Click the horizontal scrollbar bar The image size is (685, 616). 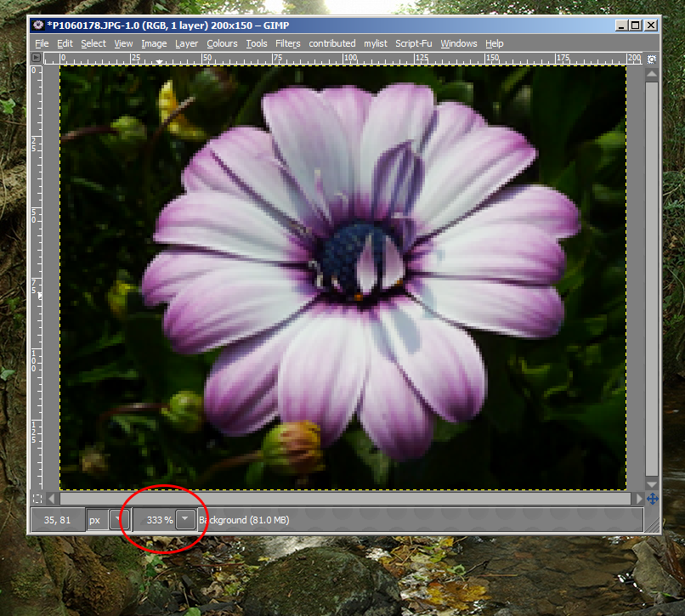(x=345, y=499)
